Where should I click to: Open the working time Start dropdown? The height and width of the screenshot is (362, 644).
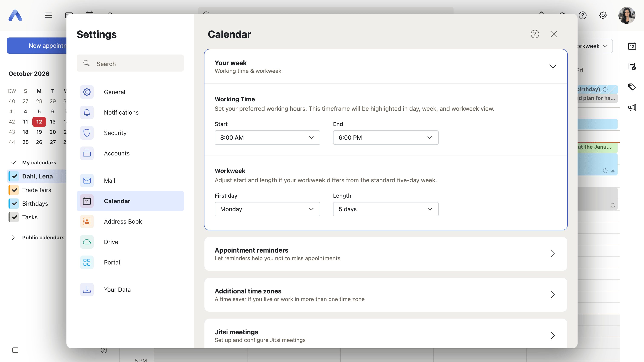click(267, 138)
